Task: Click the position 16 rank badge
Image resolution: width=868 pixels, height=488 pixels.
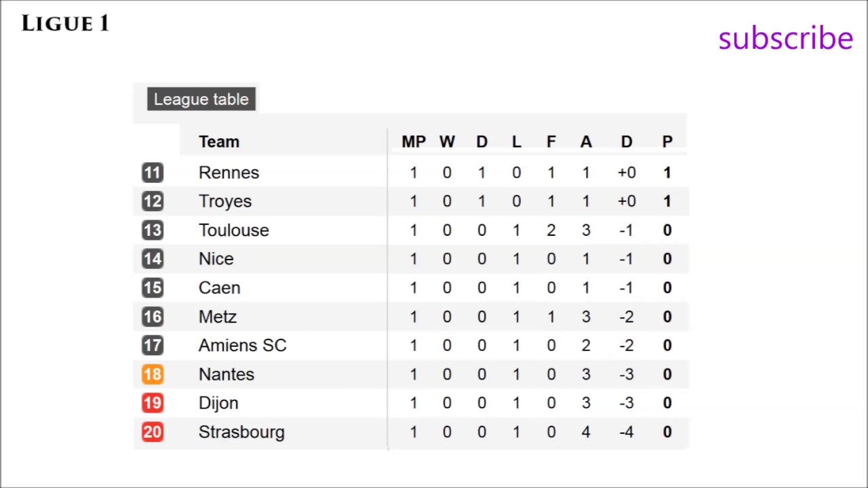Action: 153,317
